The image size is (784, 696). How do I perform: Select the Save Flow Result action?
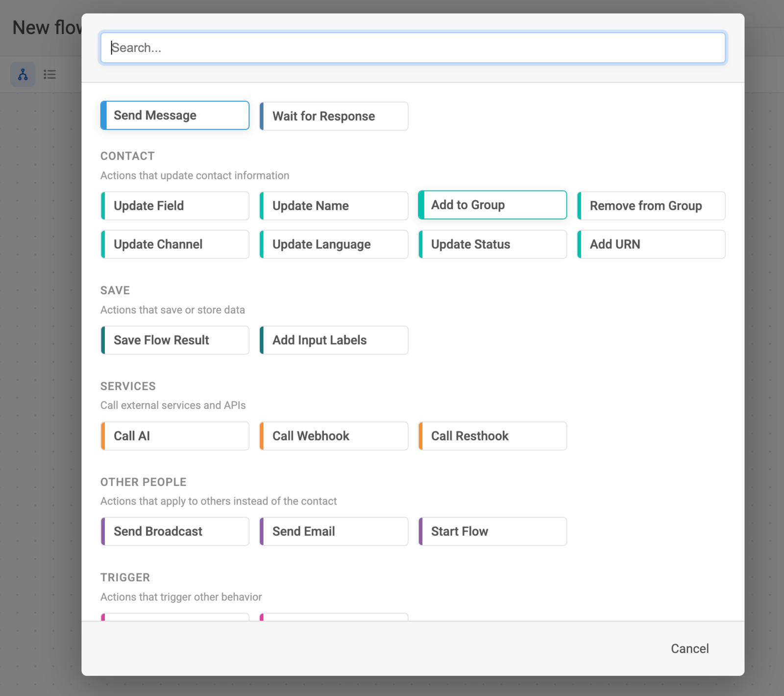[175, 340]
